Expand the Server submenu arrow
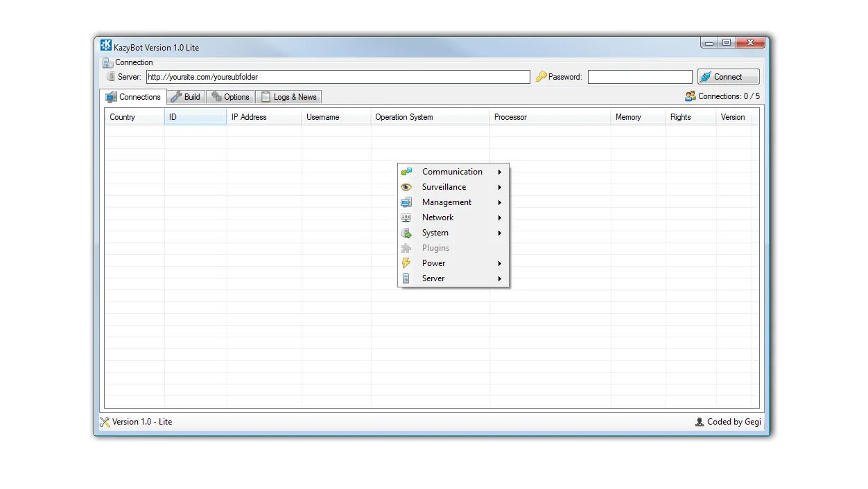This screenshot has height=489, width=868. (499, 278)
